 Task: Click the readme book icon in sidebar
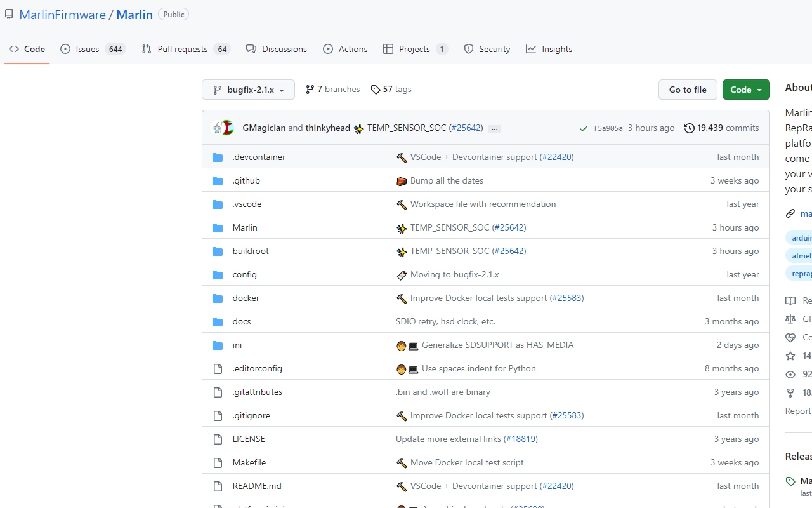tap(790, 301)
